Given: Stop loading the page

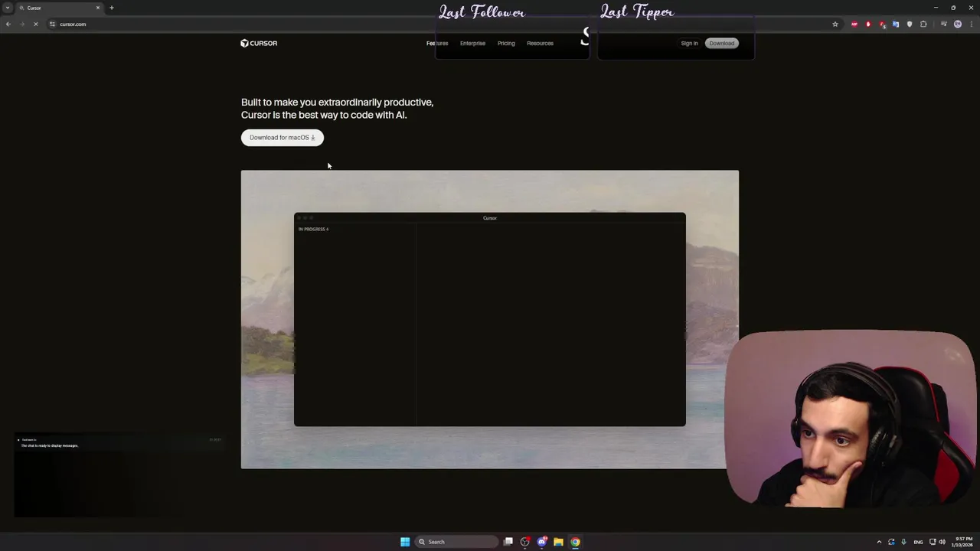Looking at the screenshot, I should pyautogui.click(x=35, y=24).
